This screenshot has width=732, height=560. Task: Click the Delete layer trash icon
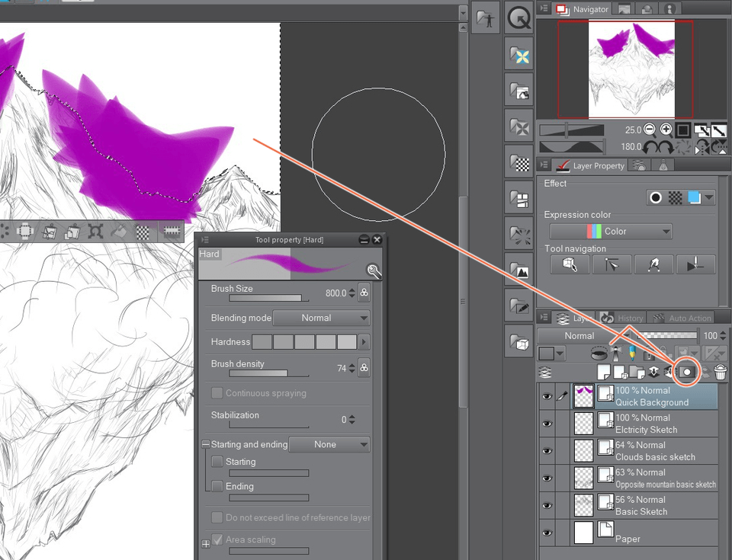pos(720,372)
